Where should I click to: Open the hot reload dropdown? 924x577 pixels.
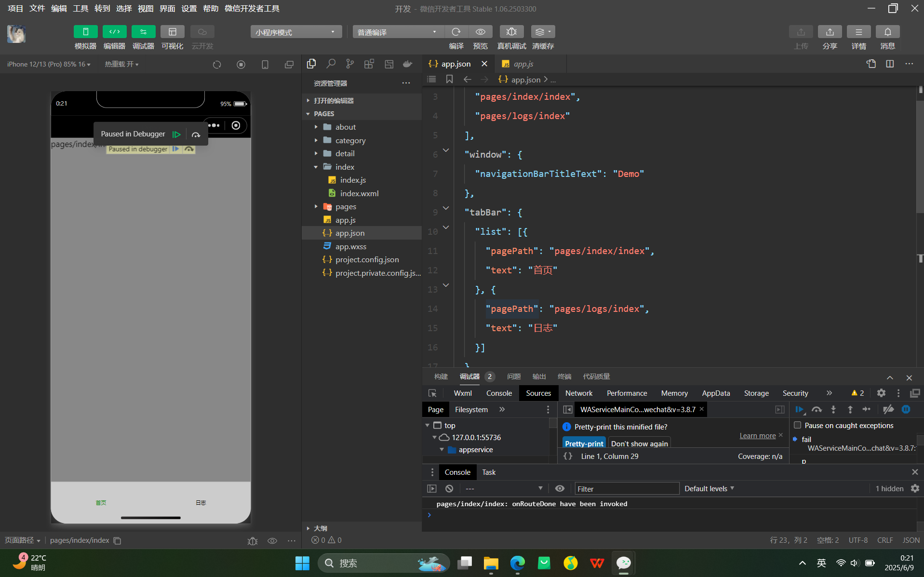pos(121,64)
